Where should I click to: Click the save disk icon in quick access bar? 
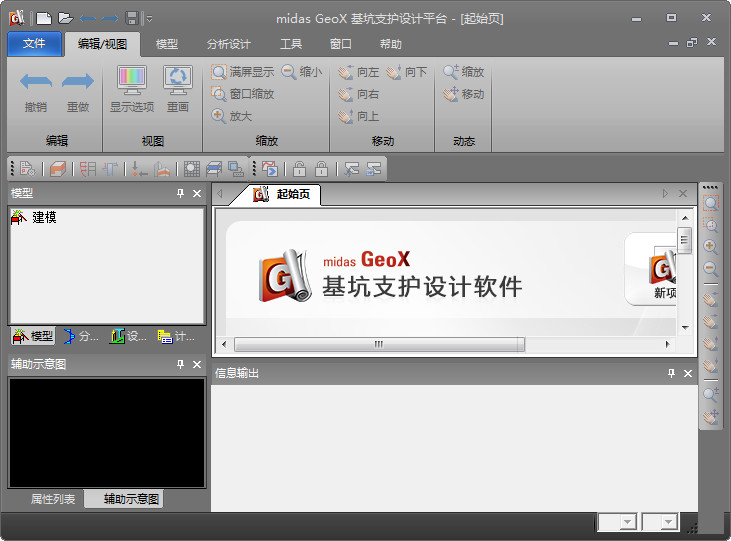(132, 18)
